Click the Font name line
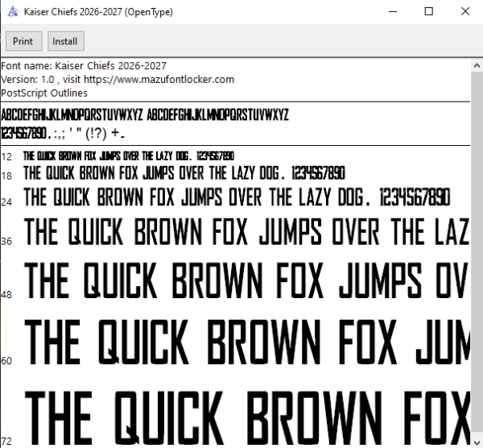Image resolution: width=483 pixels, height=448 pixels. coord(84,66)
